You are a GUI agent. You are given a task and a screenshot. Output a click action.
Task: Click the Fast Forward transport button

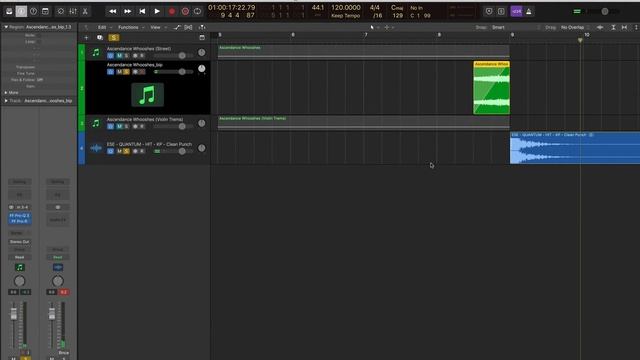[x=127, y=11]
